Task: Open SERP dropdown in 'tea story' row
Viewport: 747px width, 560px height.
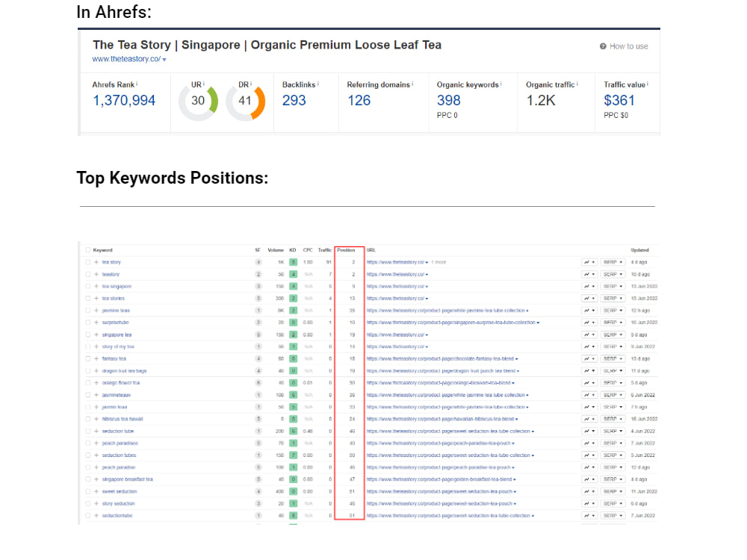Action: pyautogui.click(x=613, y=262)
